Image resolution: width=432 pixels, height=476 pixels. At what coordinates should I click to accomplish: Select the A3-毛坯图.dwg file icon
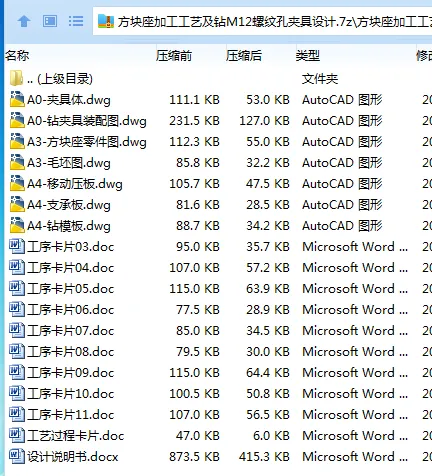[x=17, y=162]
